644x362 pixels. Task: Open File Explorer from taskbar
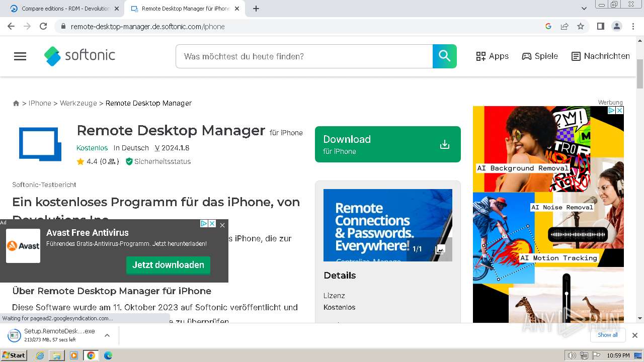(x=57, y=355)
